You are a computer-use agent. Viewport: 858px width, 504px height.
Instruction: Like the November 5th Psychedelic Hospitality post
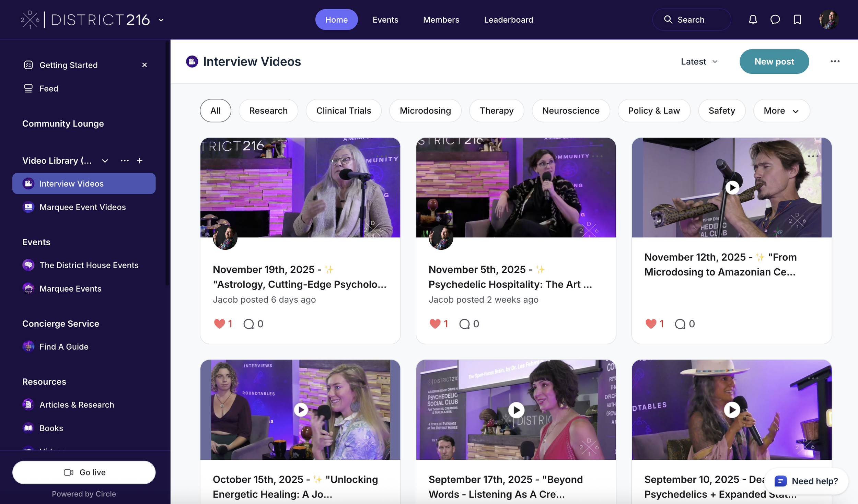[435, 324]
